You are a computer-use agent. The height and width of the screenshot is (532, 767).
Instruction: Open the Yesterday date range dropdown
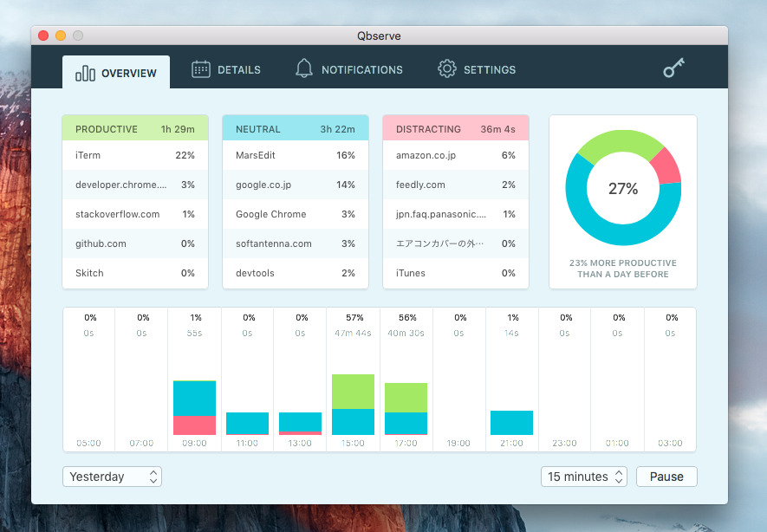pyautogui.click(x=112, y=477)
